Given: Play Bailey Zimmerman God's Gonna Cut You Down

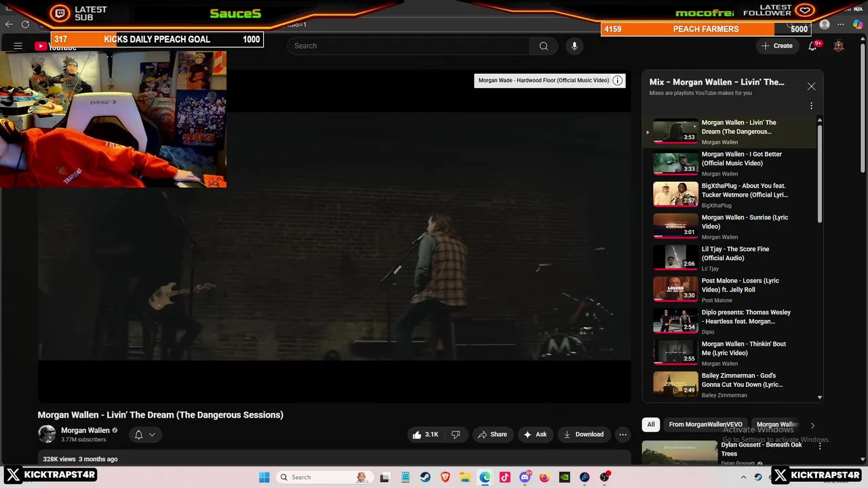Looking at the screenshot, I should [731, 384].
